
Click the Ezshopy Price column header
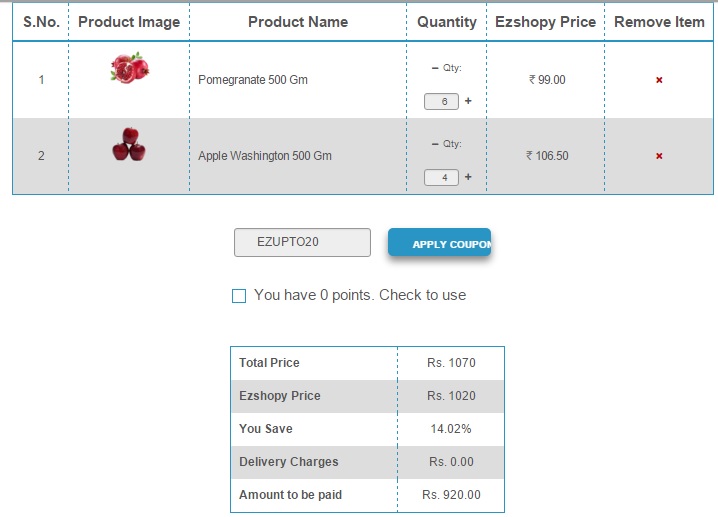[x=545, y=22]
